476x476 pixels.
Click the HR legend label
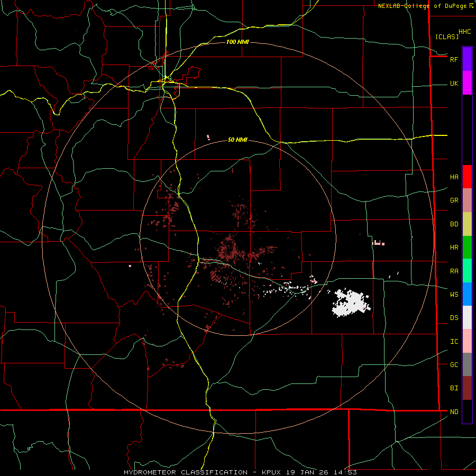coord(454,248)
